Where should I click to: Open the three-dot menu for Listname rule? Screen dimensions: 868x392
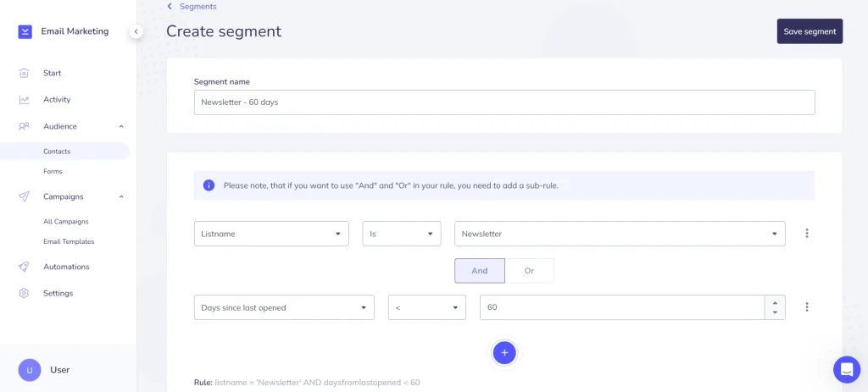[807, 234]
